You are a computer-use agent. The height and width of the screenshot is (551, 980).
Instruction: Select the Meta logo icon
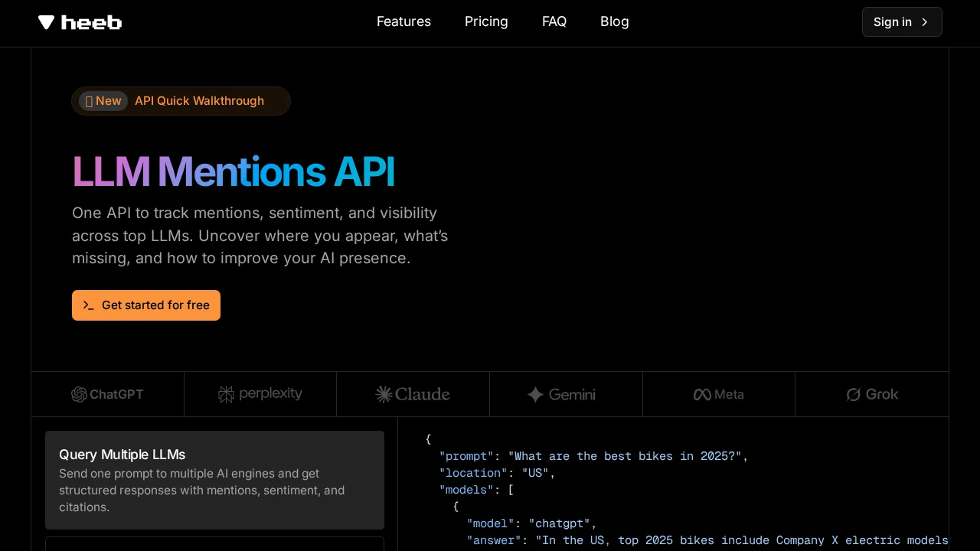(x=702, y=394)
